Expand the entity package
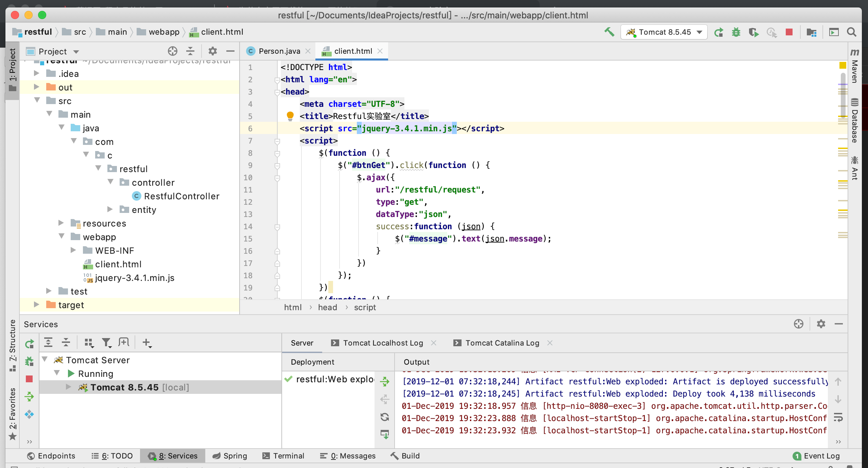 (110, 209)
